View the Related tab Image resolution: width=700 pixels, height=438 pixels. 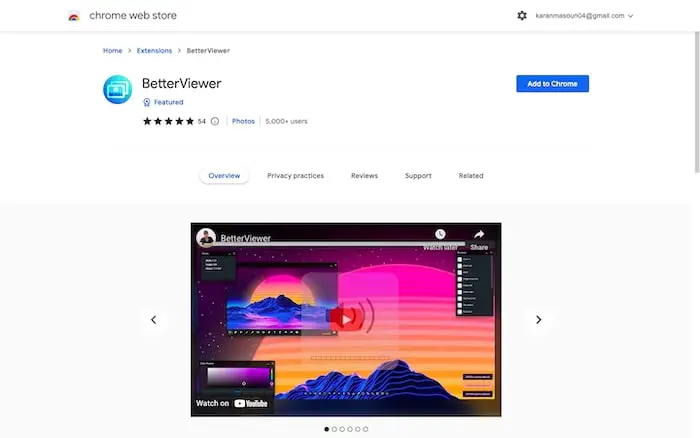coord(471,175)
